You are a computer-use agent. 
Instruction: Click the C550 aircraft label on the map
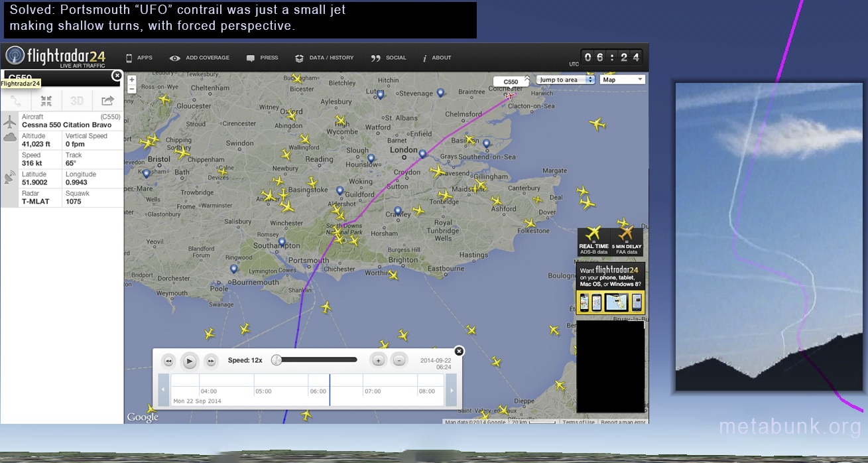(x=511, y=82)
